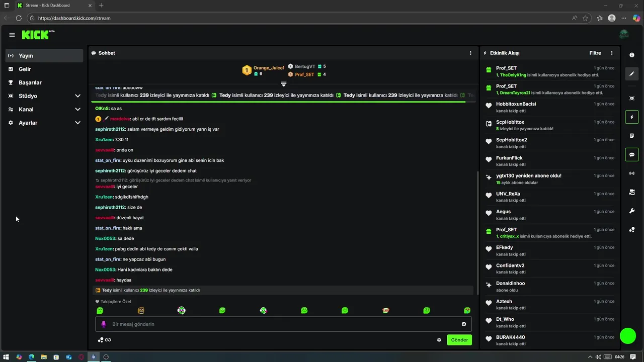The height and width of the screenshot is (362, 644).
Task: Click the FurkanFlick follow event
Action: (x=549, y=160)
